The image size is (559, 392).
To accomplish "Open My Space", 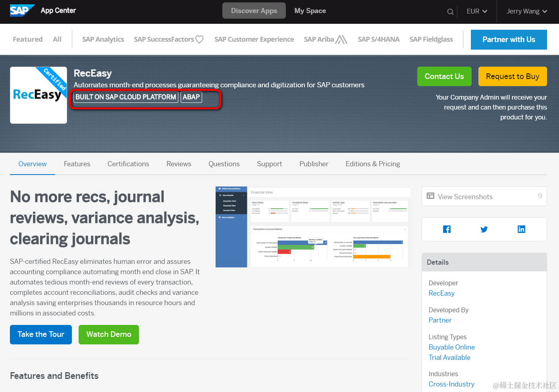I will [310, 11].
